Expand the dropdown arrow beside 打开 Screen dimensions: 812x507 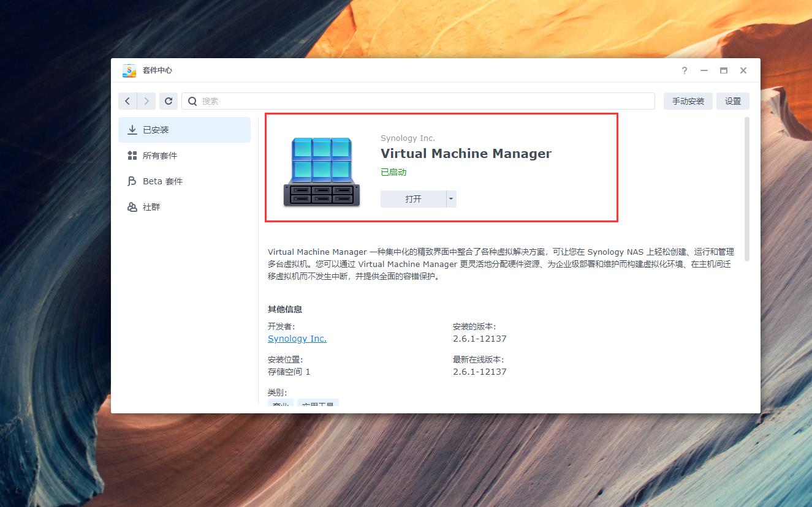pos(451,199)
